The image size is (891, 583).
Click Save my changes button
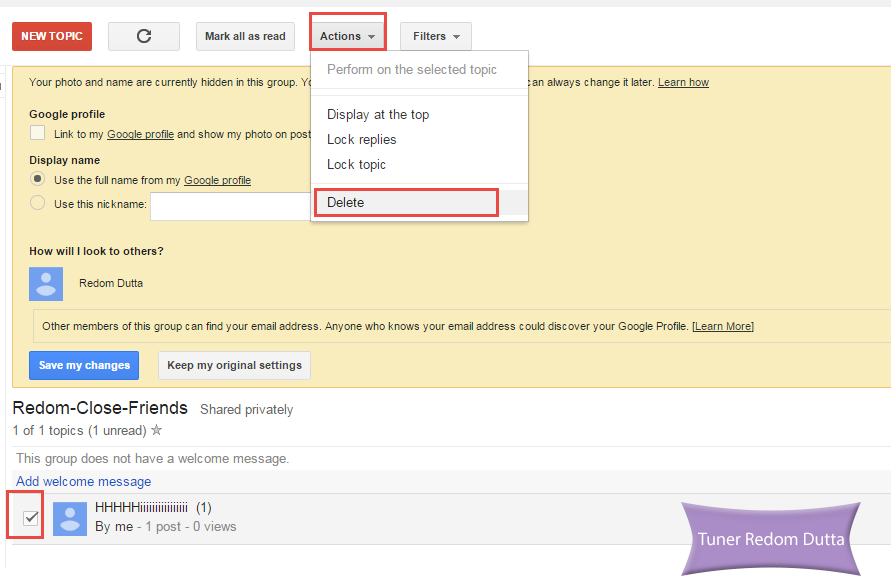[x=84, y=365]
